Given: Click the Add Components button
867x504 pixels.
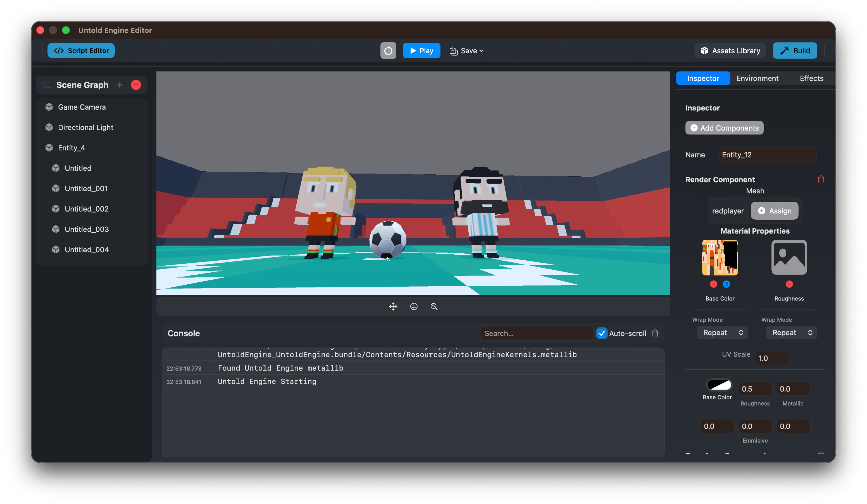Looking at the screenshot, I should tap(724, 128).
